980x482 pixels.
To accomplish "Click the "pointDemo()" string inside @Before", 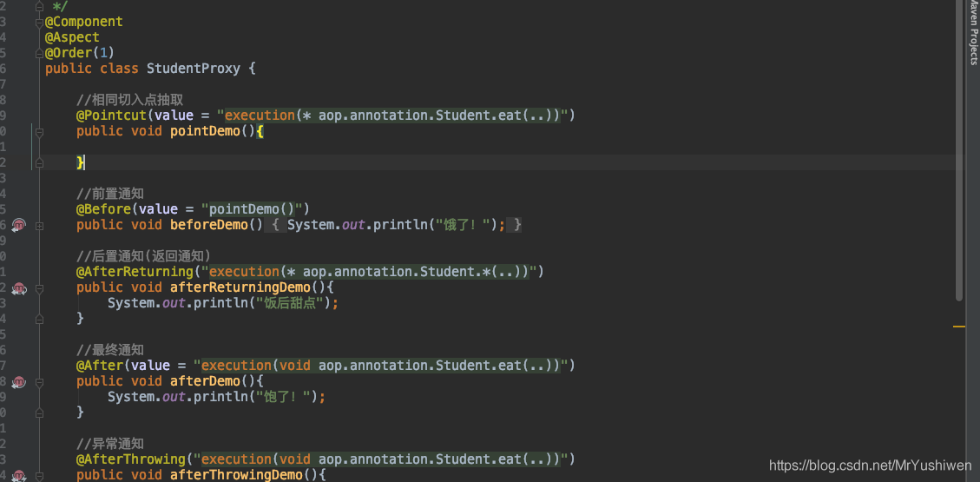I will [252, 209].
